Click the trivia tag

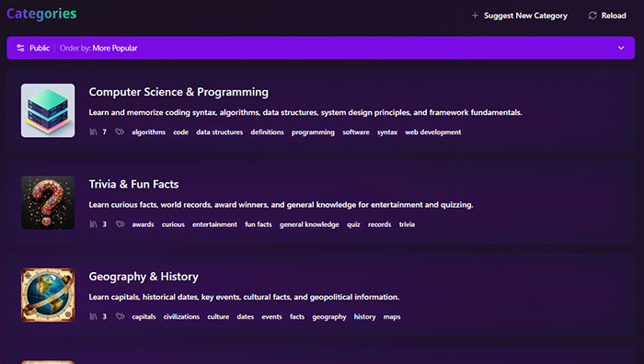tap(407, 224)
